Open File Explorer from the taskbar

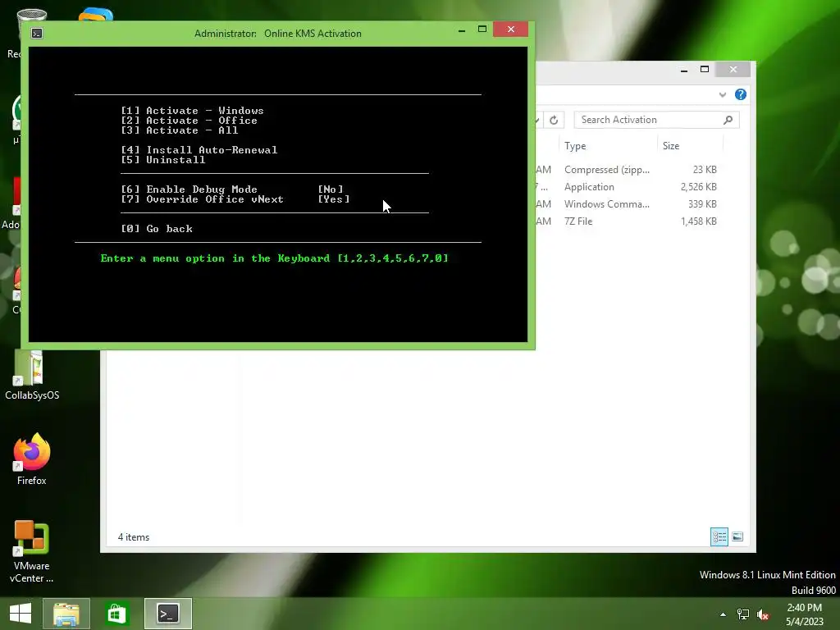pyautogui.click(x=66, y=614)
